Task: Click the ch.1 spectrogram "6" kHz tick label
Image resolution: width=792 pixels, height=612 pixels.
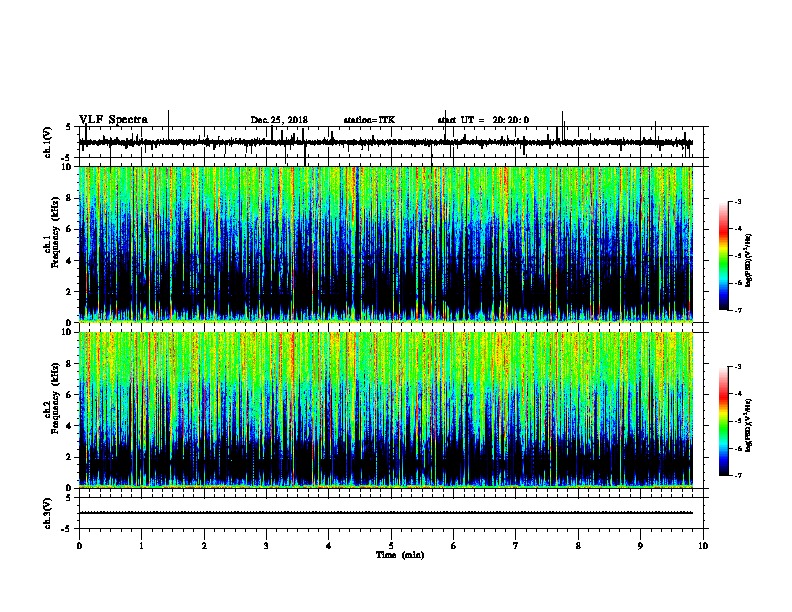Action: point(70,229)
